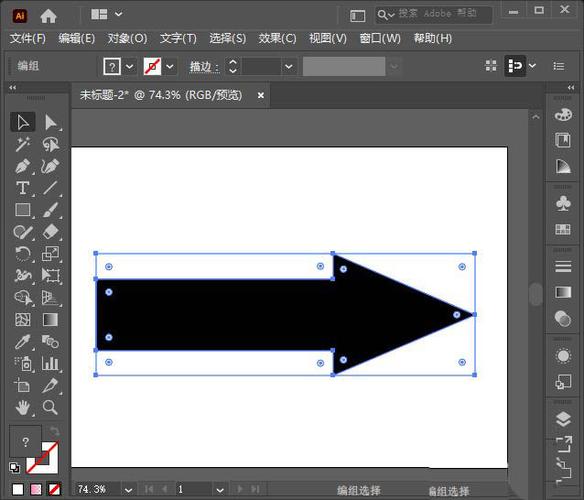Select the Direct Selection tool
584x500 pixels.
tap(50, 122)
